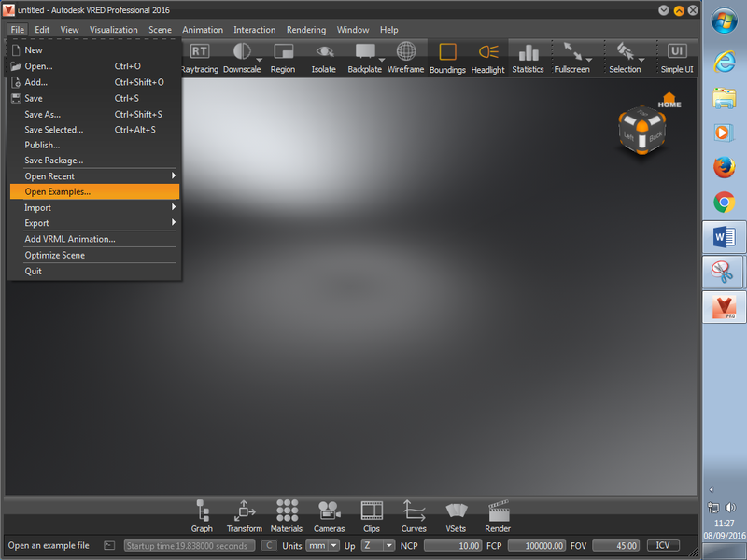
Task: Launch Google Chrome from the taskbar
Action: (x=725, y=203)
